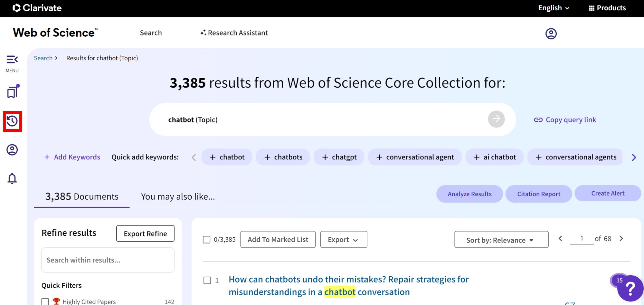Switch to You may also like tab
The height and width of the screenshot is (305, 644).
tap(178, 196)
